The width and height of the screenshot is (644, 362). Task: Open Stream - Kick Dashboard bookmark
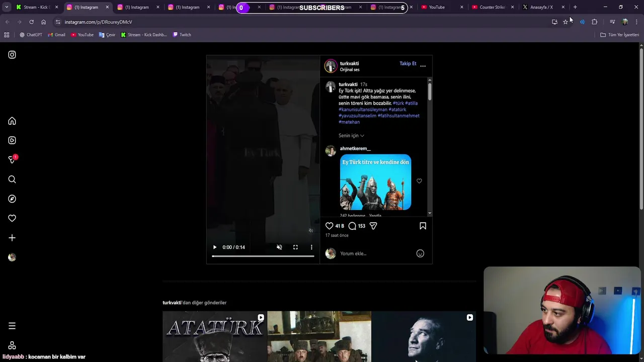coord(144,35)
